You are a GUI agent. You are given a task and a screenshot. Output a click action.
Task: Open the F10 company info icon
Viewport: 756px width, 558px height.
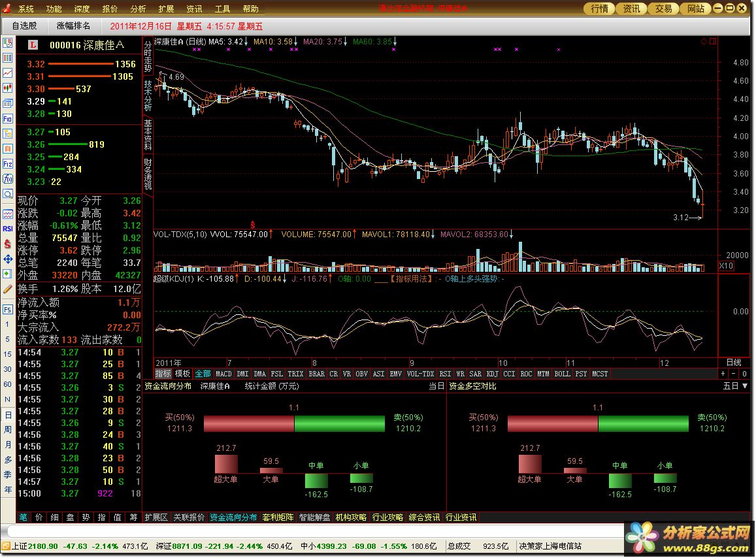[x=7, y=119]
